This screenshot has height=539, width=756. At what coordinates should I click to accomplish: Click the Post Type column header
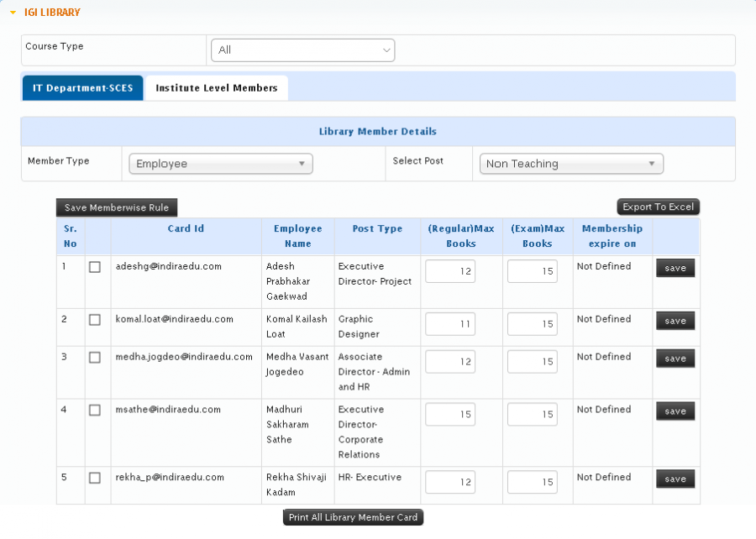pyautogui.click(x=377, y=228)
